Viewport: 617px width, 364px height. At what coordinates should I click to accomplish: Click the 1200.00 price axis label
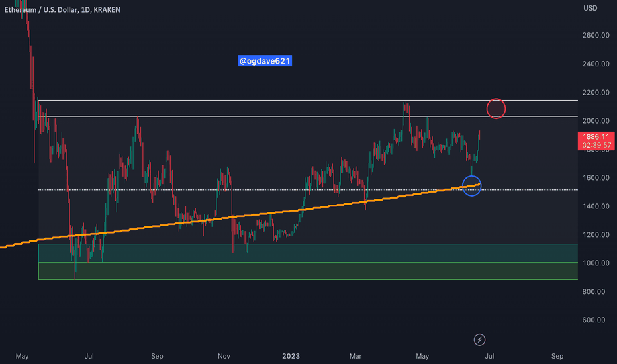click(x=596, y=234)
